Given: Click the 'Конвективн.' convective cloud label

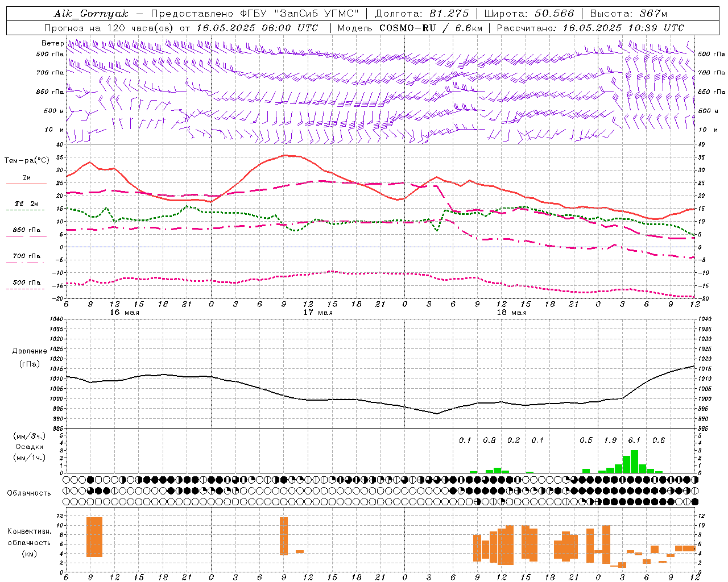Looking at the screenshot, I should tap(30, 531).
